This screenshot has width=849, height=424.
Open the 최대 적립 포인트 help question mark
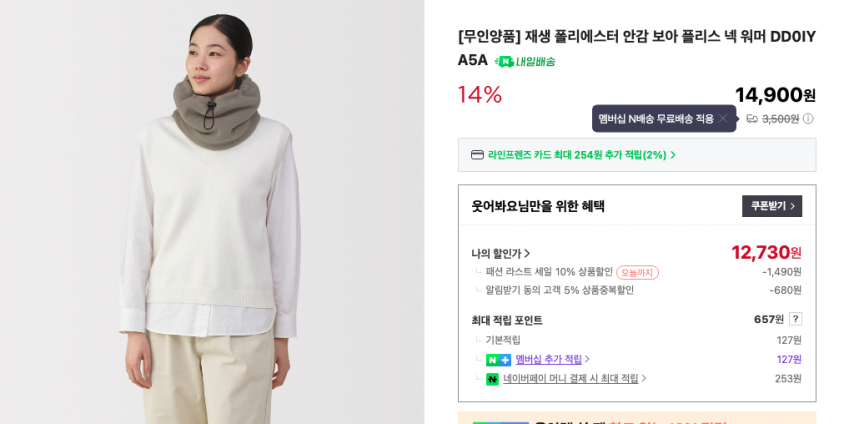795,319
